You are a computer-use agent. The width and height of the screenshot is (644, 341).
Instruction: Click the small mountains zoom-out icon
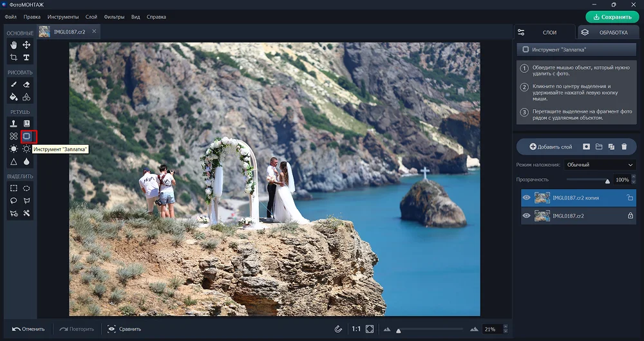(x=387, y=329)
